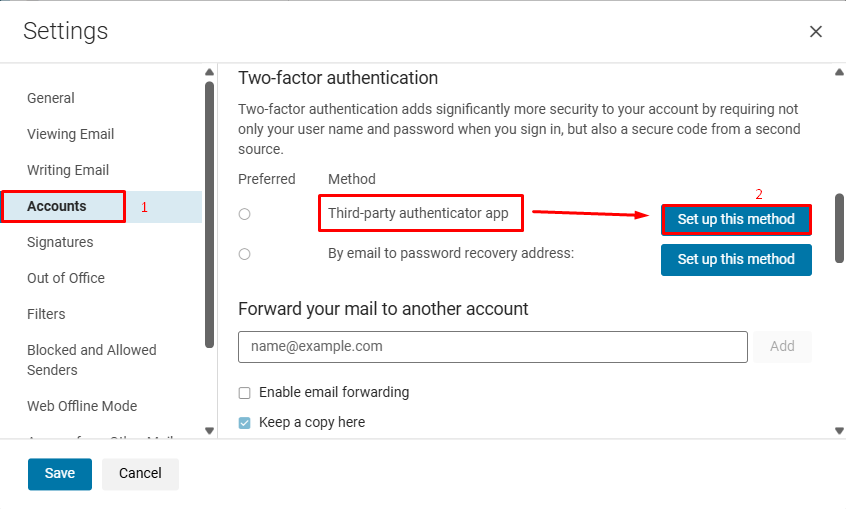Click the main content vertical scrollbar
846x509 pixels.
(840, 228)
